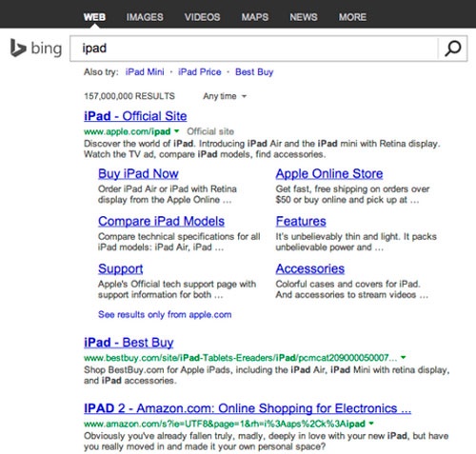The height and width of the screenshot is (454, 476).
Task: Click See results only from apple.com
Action: (x=165, y=314)
